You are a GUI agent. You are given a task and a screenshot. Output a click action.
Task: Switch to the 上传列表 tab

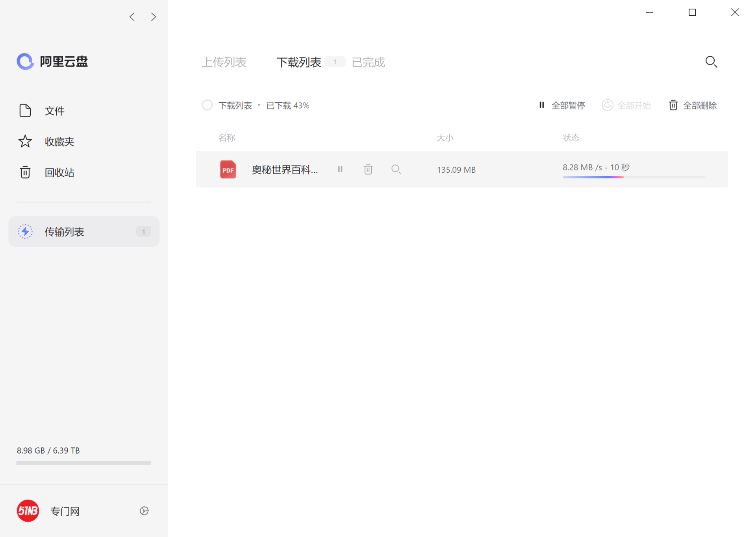point(224,62)
